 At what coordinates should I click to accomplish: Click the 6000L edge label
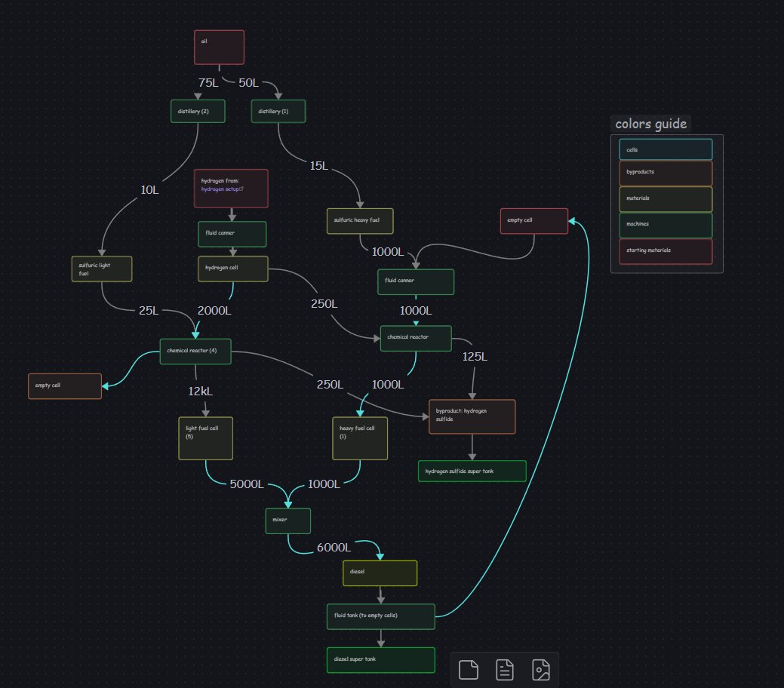tap(334, 548)
